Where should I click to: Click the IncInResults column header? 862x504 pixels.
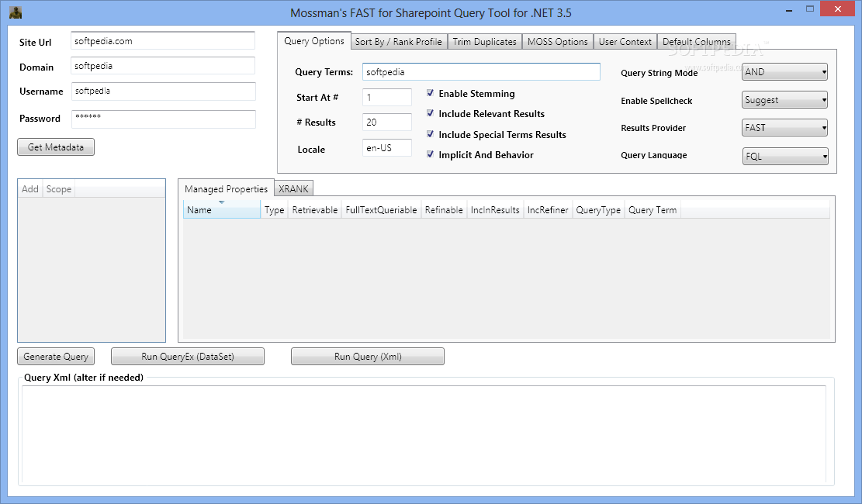[x=495, y=209]
